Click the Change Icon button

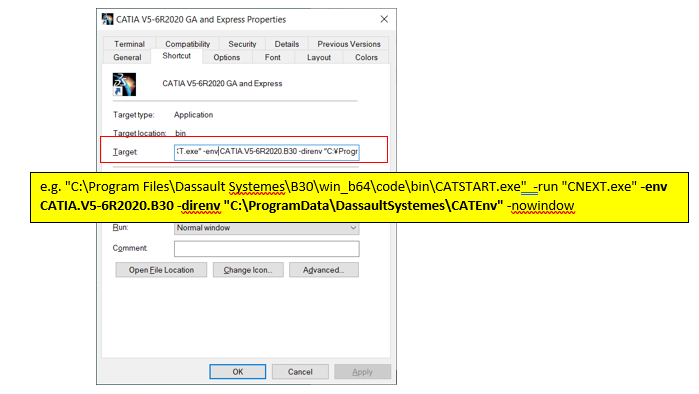pos(248,270)
